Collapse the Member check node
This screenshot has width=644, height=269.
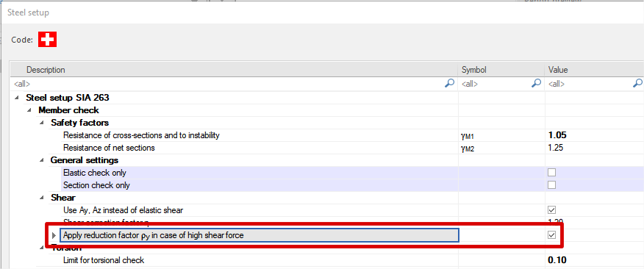coord(29,110)
